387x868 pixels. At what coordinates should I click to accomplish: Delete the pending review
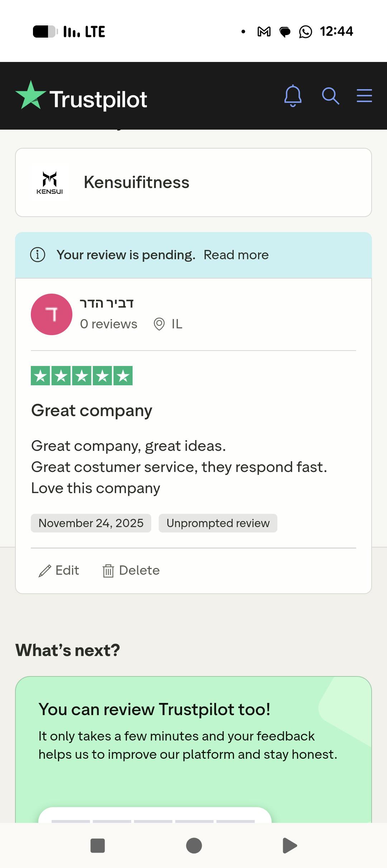click(x=131, y=570)
